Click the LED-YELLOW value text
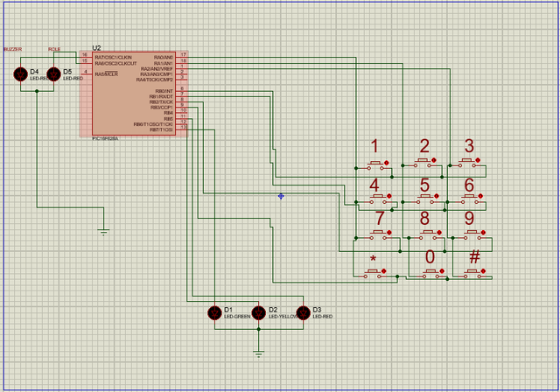The width and height of the screenshot is (560, 392). (x=283, y=317)
